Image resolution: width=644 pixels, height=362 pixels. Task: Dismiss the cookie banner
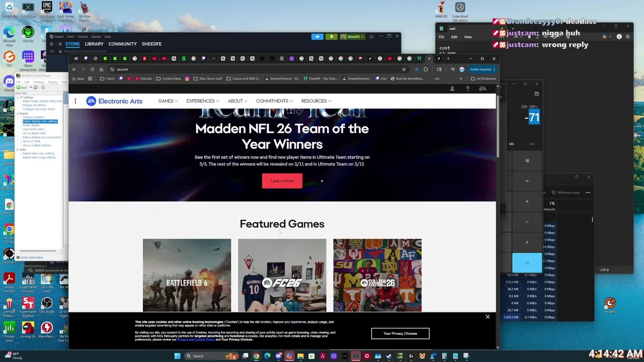(488, 317)
